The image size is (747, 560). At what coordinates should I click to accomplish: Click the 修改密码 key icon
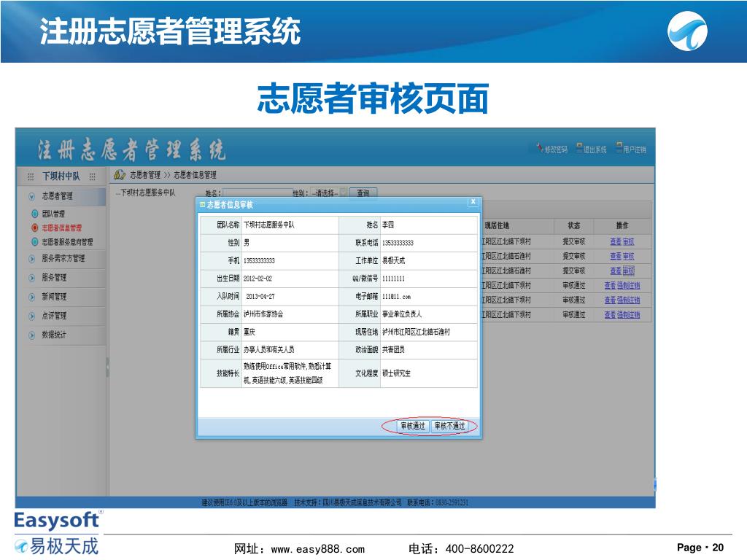(x=538, y=149)
